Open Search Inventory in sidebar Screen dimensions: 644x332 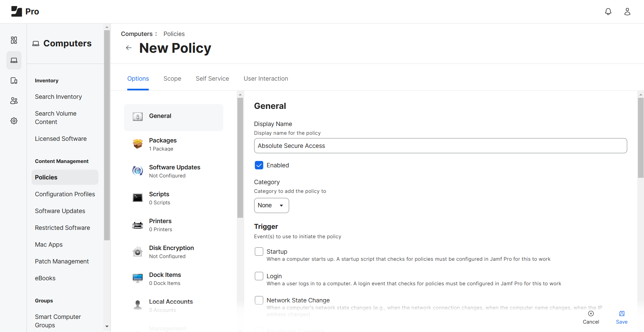tap(58, 97)
